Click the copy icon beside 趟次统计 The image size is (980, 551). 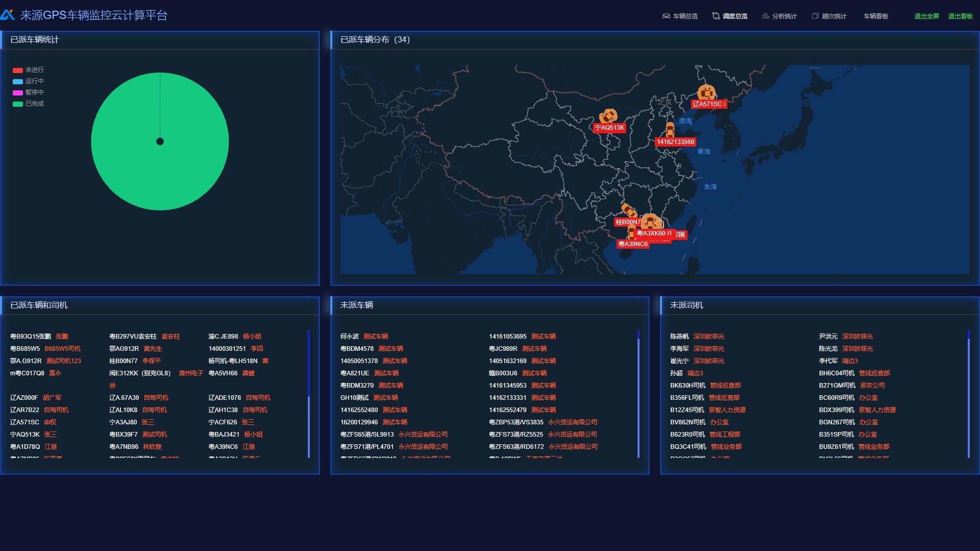(x=815, y=16)
